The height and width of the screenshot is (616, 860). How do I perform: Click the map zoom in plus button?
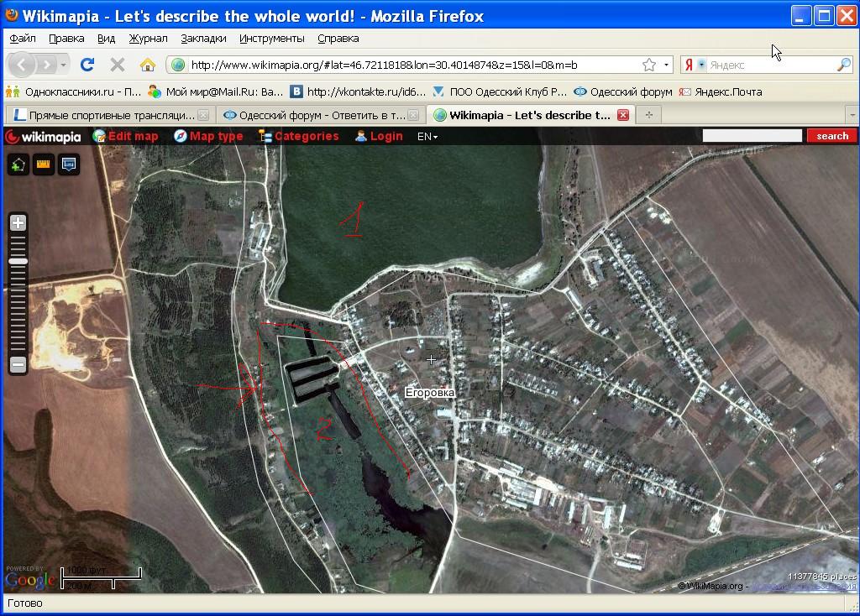tap(18, 222)
